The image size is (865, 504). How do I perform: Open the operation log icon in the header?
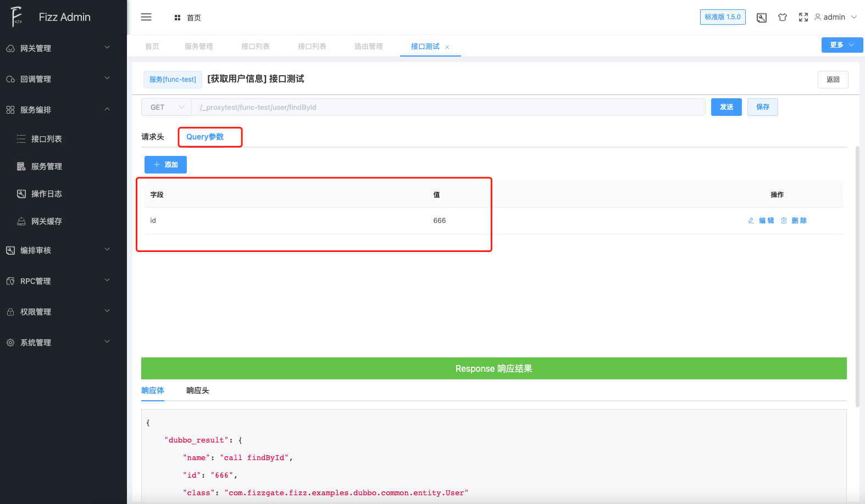tap(762, 18)
